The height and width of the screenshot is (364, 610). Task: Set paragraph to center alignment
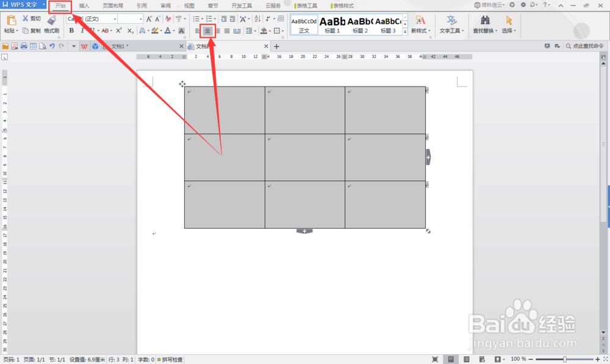(207, 30)
